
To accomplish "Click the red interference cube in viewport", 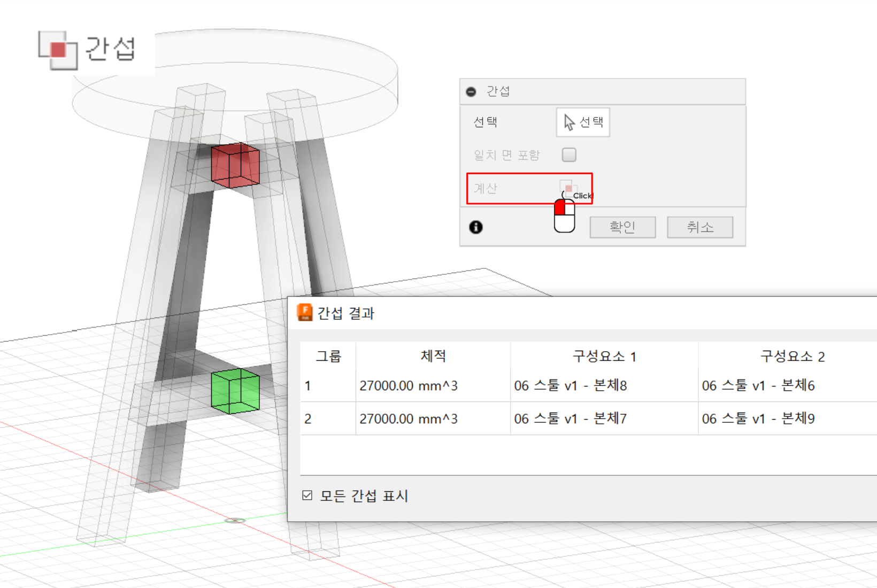I will pyautogui.click(x=235, y=165).
